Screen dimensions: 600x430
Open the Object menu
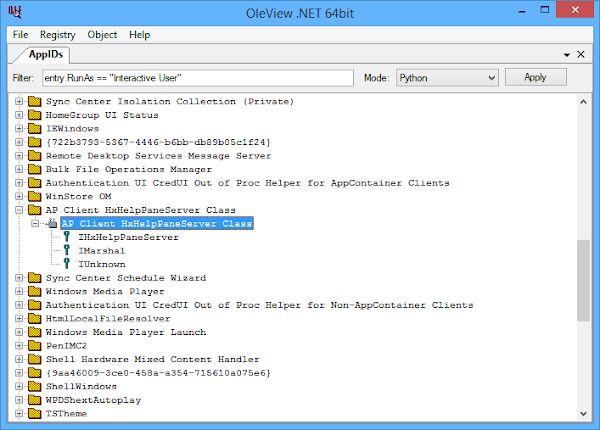tap(102, 34)
